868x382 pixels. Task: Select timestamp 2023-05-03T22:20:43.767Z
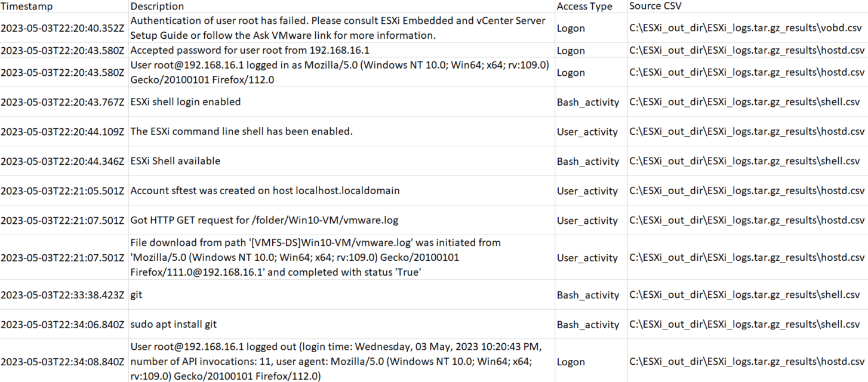62,102
